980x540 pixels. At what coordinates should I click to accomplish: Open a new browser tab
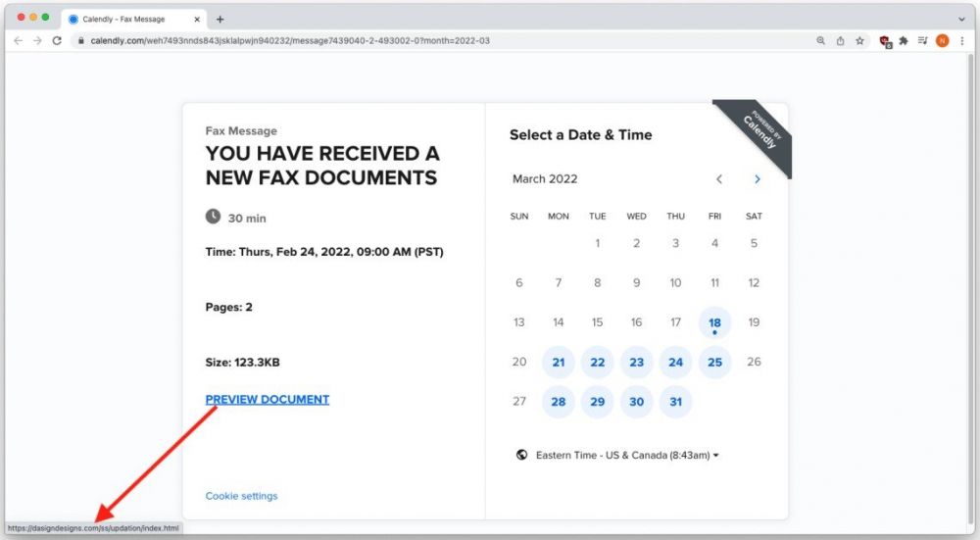click(x=220, y=19)
